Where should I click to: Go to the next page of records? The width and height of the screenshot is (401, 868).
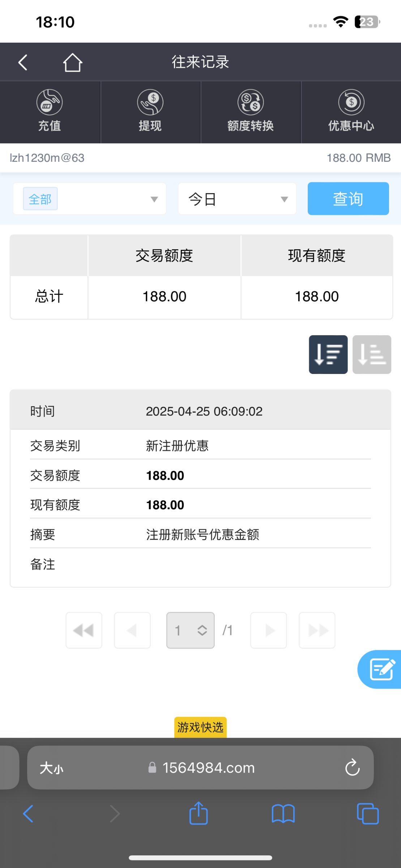[269, 630]
